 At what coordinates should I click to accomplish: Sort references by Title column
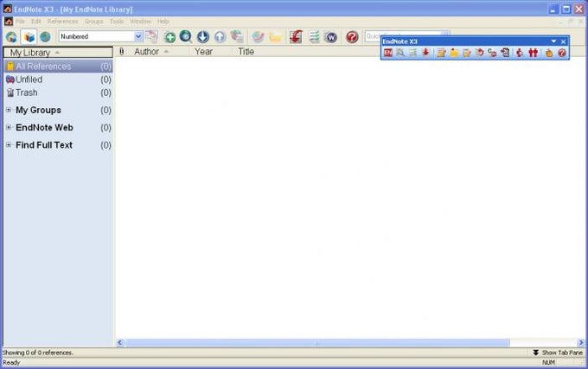[246, 52]
